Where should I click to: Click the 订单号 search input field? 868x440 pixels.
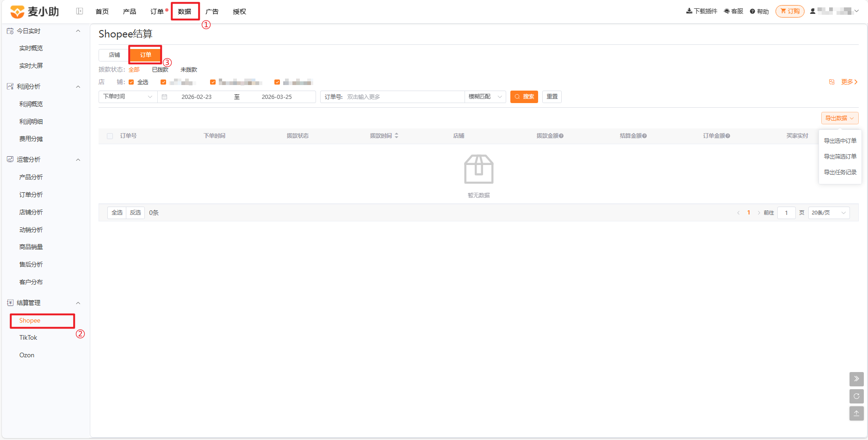403,97
